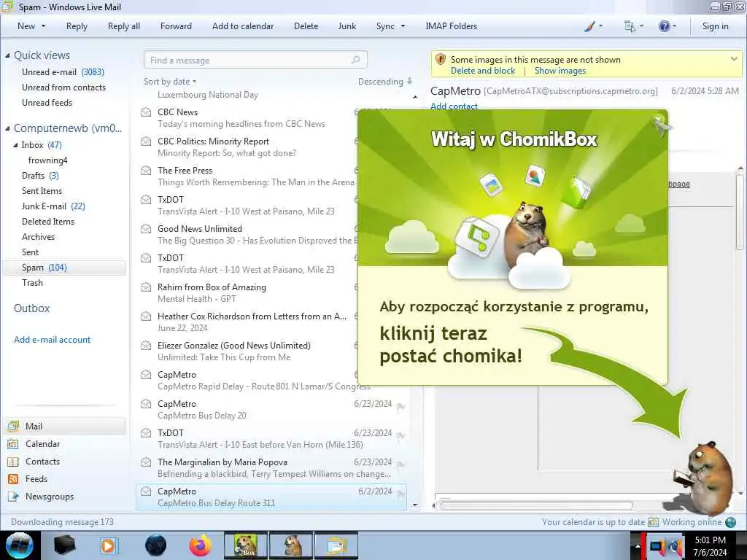Click the message preview horizontal scrollbar
This screenshot has height=560, width=747.
[536, 506]
